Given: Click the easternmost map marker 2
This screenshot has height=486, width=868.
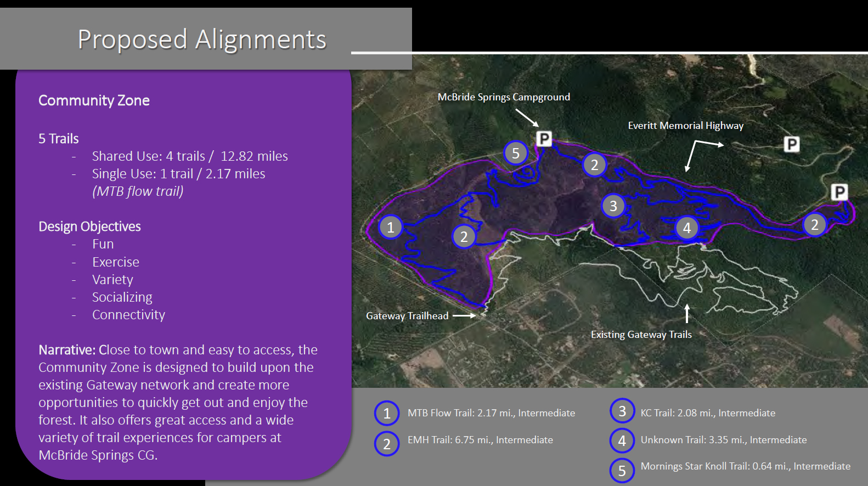Looking at the screenshot, I should pos(815,224).
